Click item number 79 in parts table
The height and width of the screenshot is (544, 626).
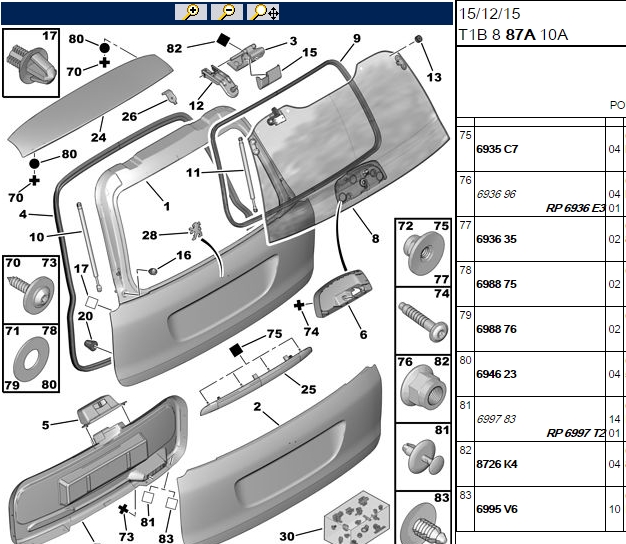point(465,315)
